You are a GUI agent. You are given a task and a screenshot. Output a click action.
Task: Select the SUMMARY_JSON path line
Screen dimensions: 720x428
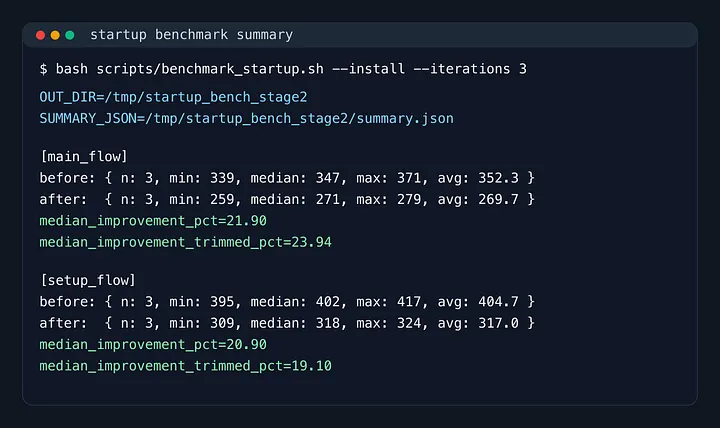(246, 118)
